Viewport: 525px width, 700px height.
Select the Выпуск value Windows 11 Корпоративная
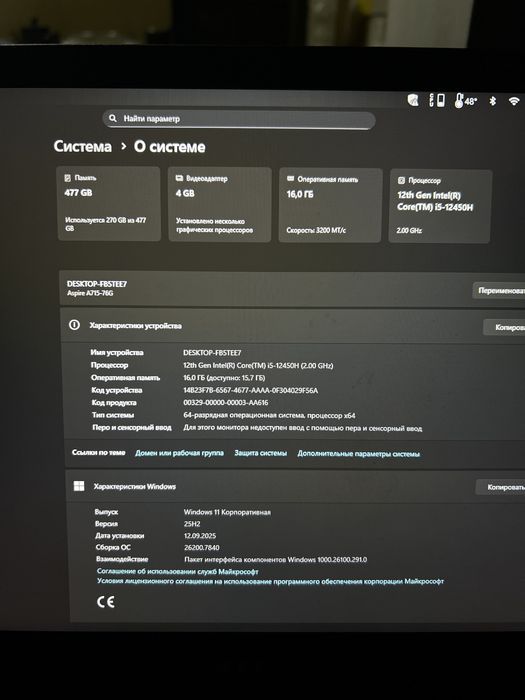pos(227,512)
